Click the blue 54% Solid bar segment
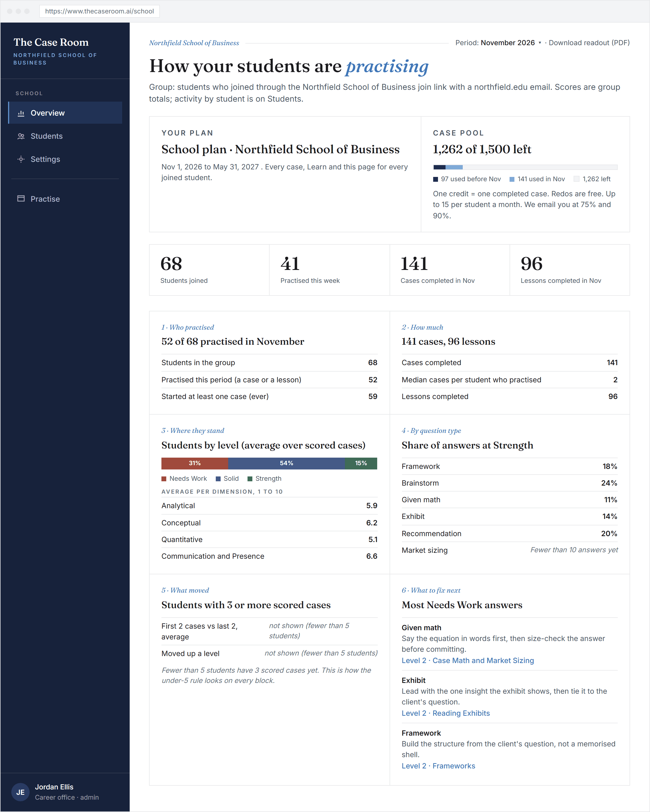This screenshot has height=812, width=650. [286, 463]
